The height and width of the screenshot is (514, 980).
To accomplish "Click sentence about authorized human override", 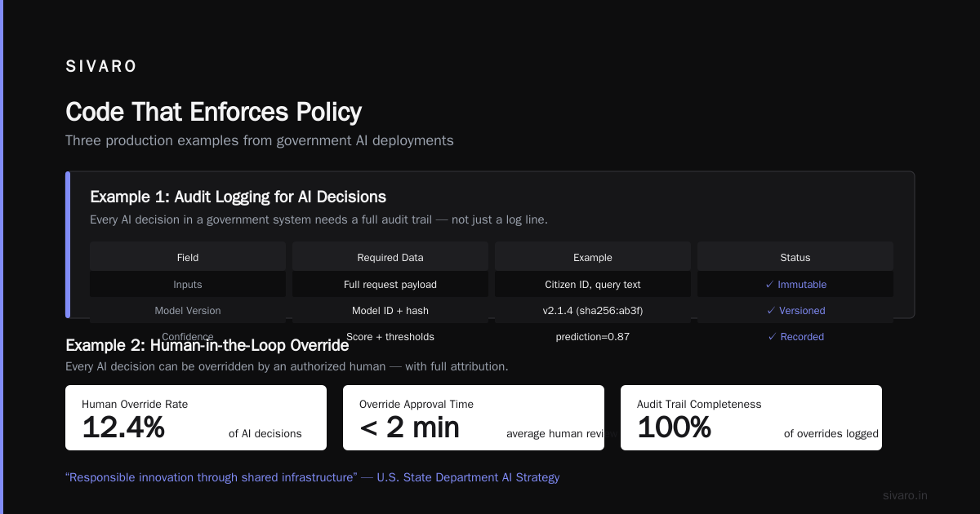I will click(x=287, y=366).
